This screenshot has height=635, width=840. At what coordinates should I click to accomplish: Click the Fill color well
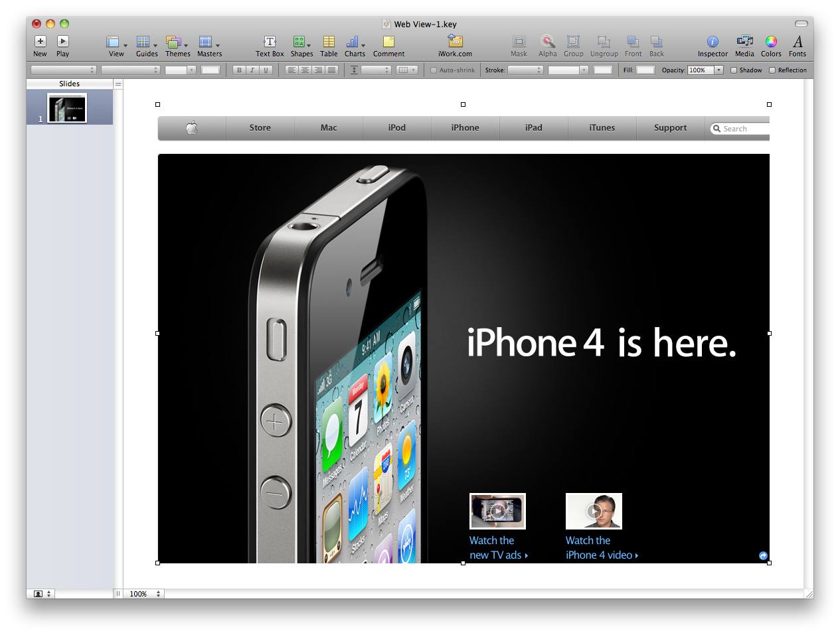pyautogui.click(x=645, y=70)
